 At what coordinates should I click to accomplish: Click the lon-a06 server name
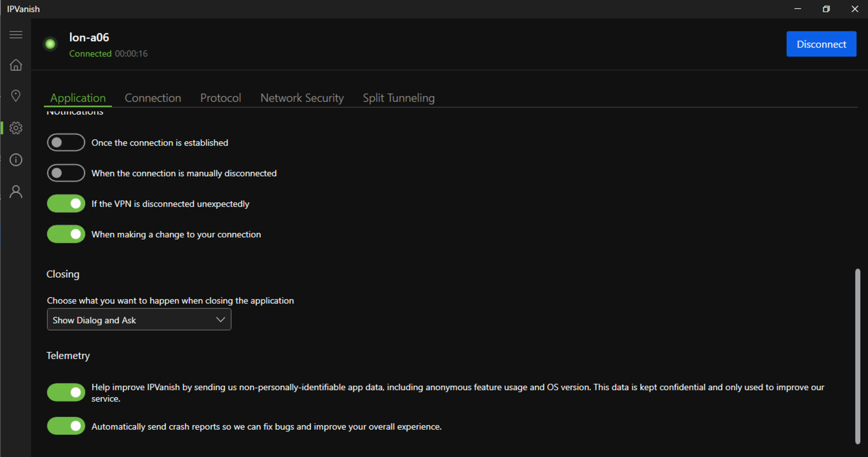coord(89,37)
